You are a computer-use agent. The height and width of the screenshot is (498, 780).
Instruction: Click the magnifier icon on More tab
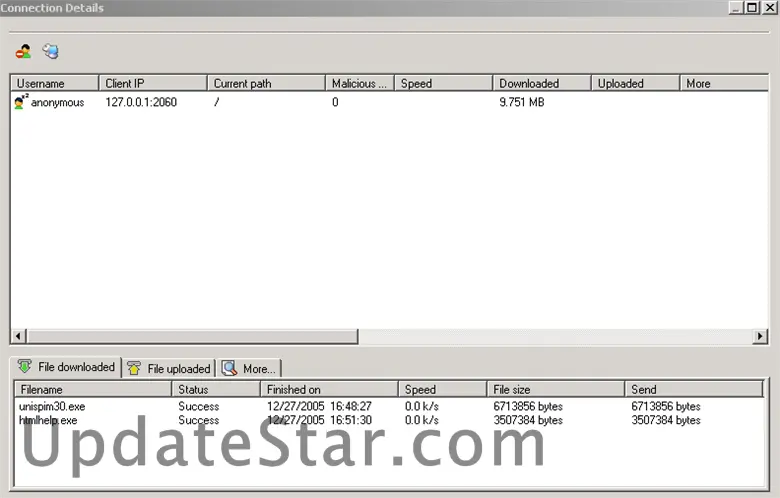(229, 368)
